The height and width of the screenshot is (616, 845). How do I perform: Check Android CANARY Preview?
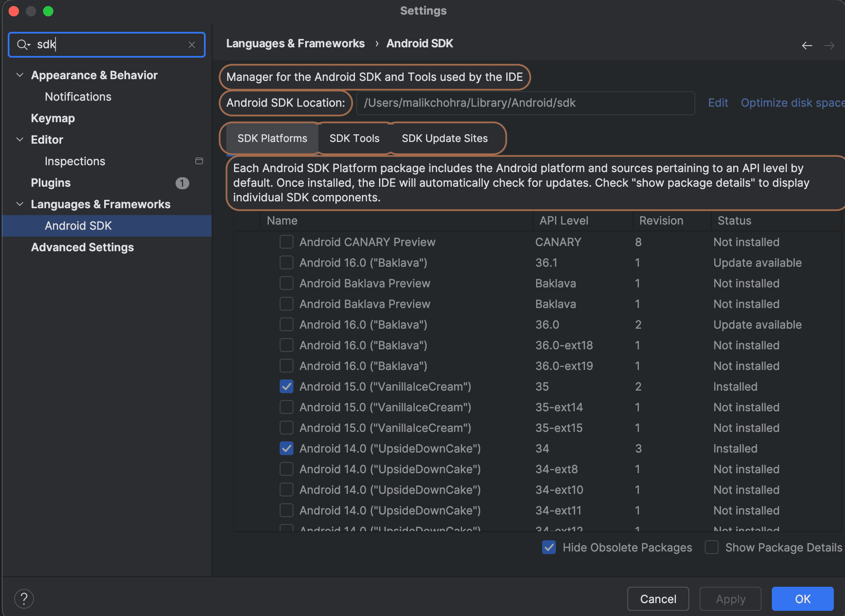point(287,242)
